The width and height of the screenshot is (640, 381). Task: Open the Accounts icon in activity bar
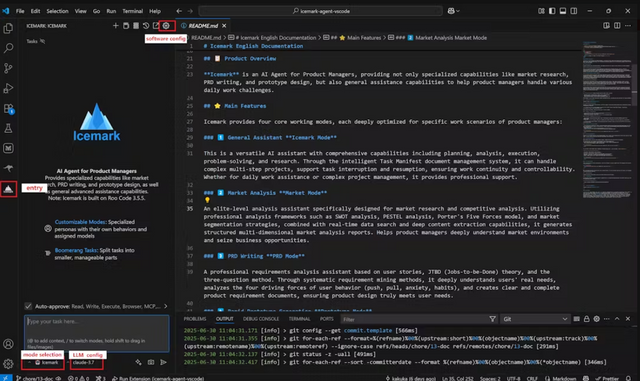8,344
